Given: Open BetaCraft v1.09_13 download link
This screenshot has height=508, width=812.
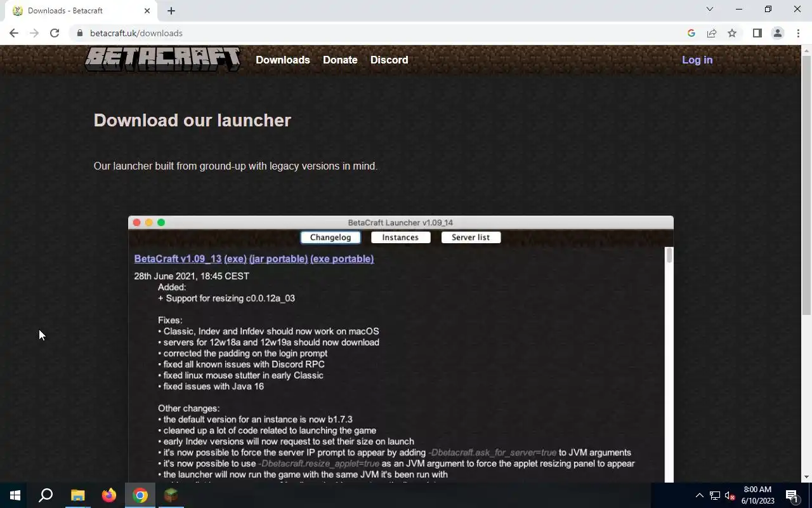Looking at the screenshot, I should pos(178,258).
